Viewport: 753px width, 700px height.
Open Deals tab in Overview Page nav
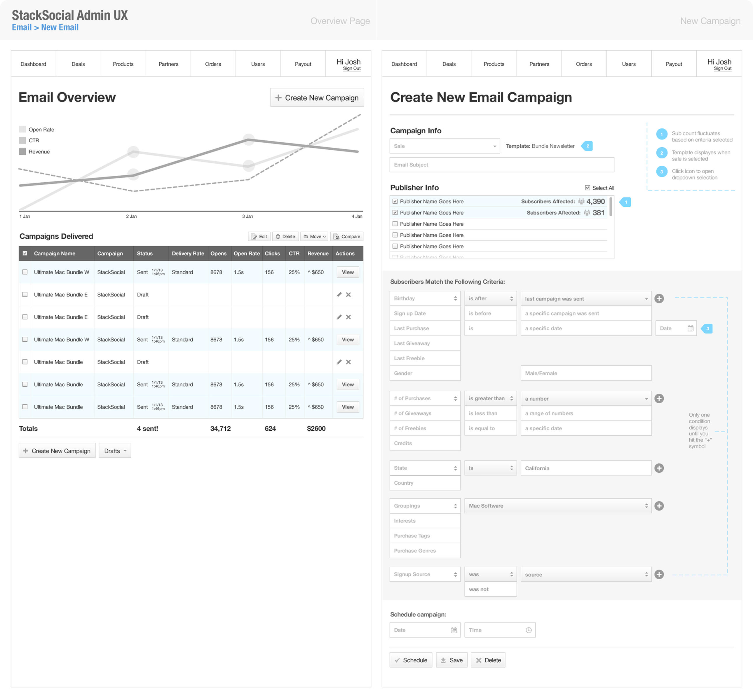click(x=79, y=64)
